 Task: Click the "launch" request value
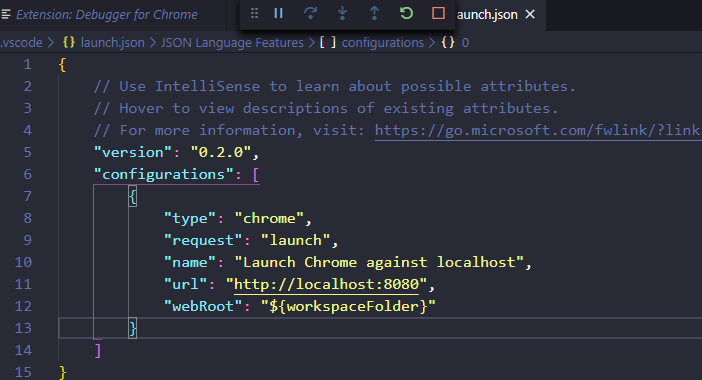tap(295, 240)
